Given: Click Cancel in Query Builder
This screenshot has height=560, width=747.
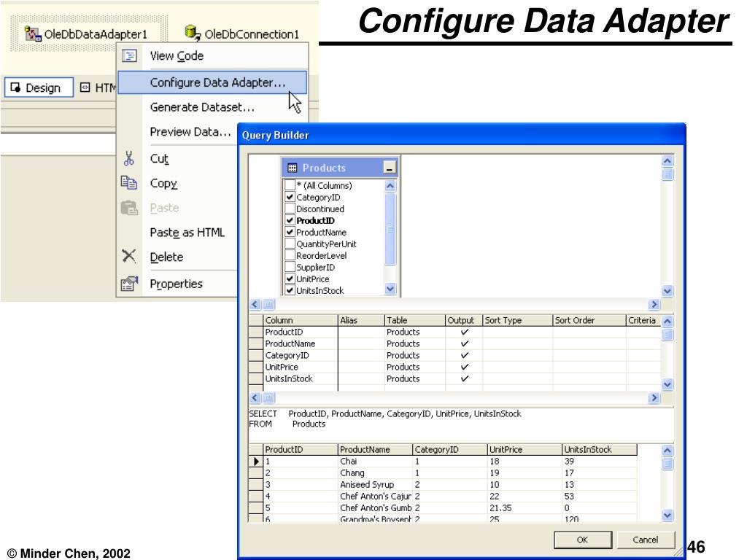Looking at the screenshot, I should point(646,540).
